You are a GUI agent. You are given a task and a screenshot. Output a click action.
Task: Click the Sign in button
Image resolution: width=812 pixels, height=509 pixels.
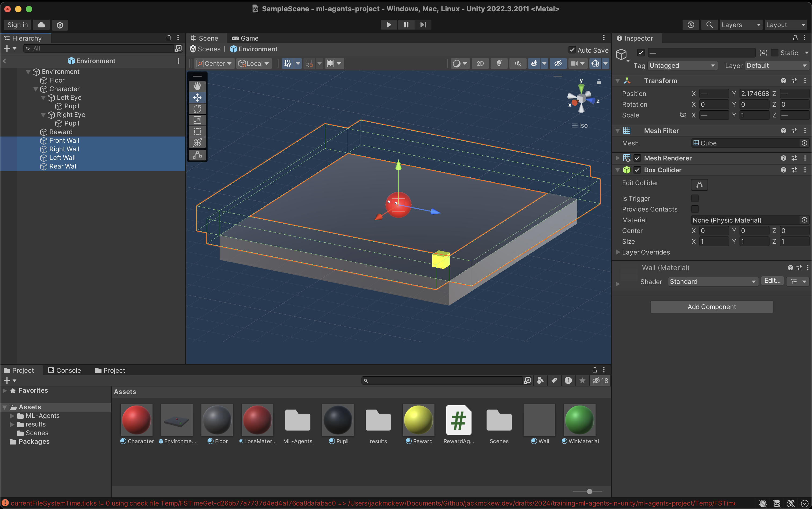pyautogui.click(x=17, y=25)
